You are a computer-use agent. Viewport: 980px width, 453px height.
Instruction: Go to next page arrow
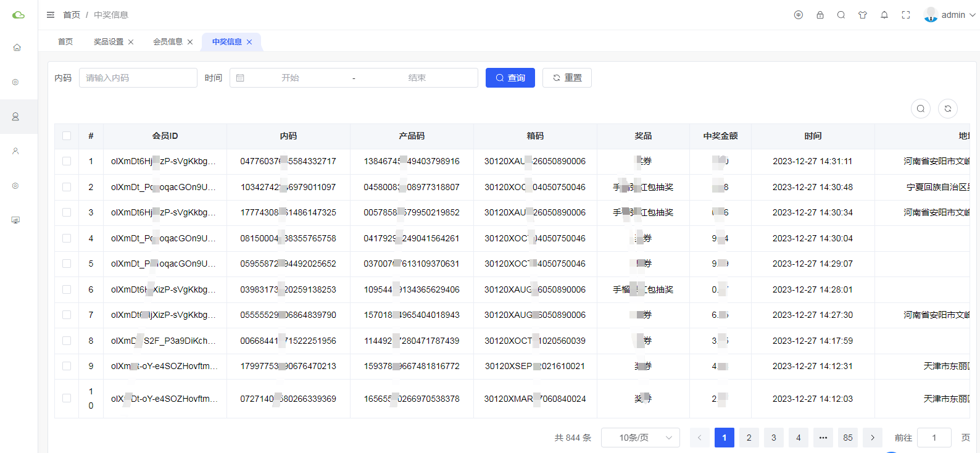873,438
